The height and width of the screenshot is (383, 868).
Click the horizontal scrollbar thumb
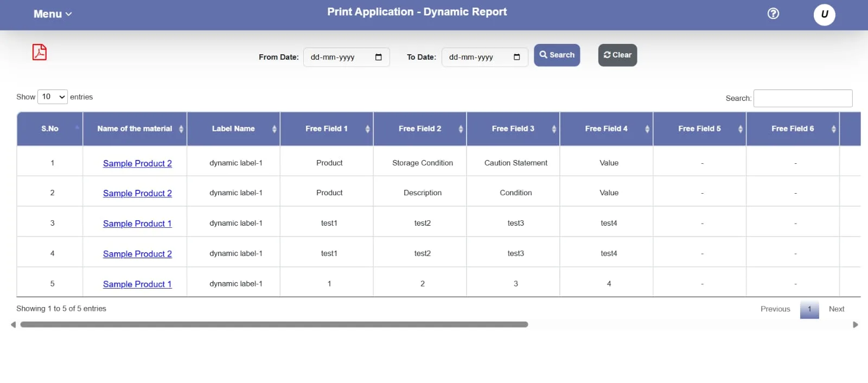pyautogui.click(x=274, y=324)
